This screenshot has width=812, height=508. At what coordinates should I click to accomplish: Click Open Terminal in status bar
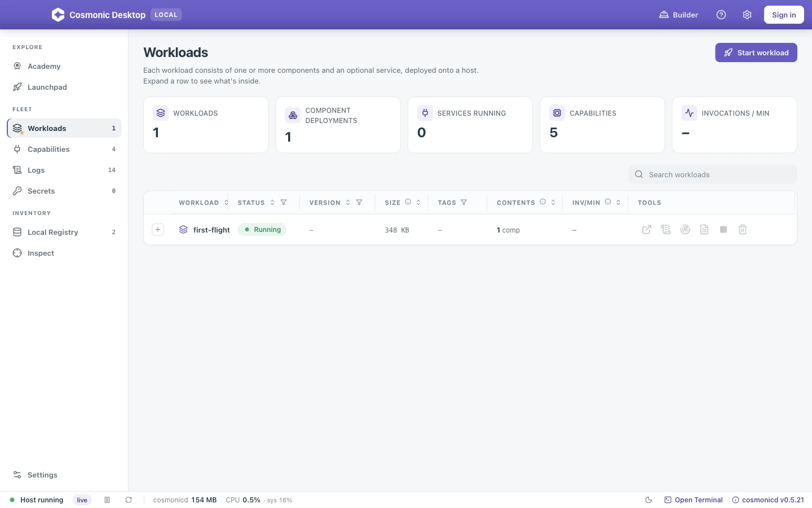coord(694,500)
